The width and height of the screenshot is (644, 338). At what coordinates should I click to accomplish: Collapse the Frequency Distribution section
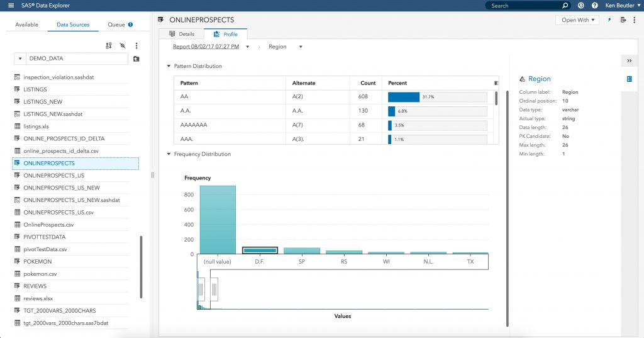click(169, 154)
